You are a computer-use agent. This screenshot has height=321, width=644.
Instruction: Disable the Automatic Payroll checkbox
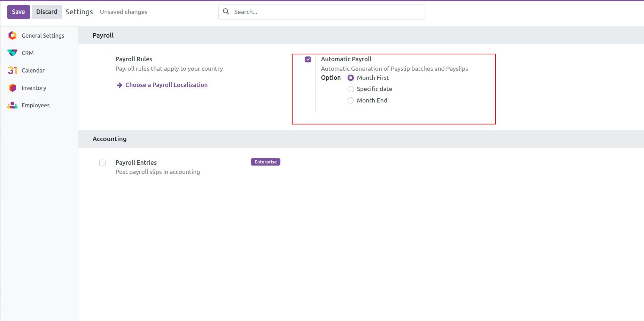308,60
